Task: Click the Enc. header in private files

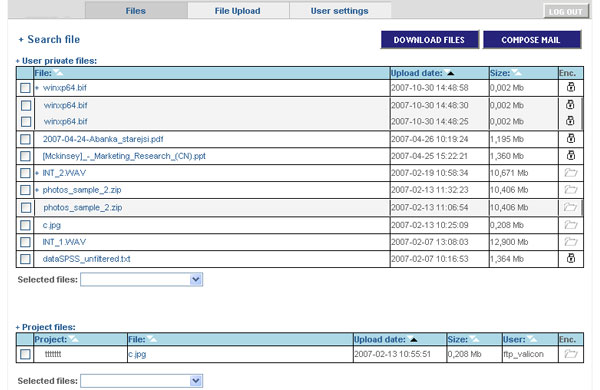Action: [x=567, y=73]
